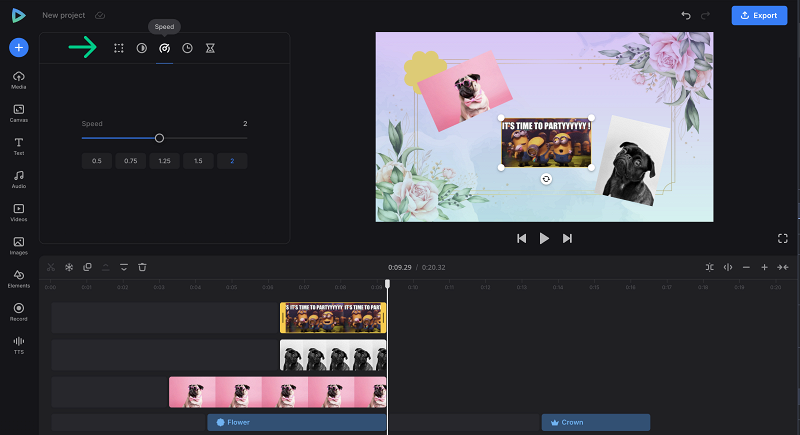
Task: Open the Canvas sidebar panel
Action: 19,113
